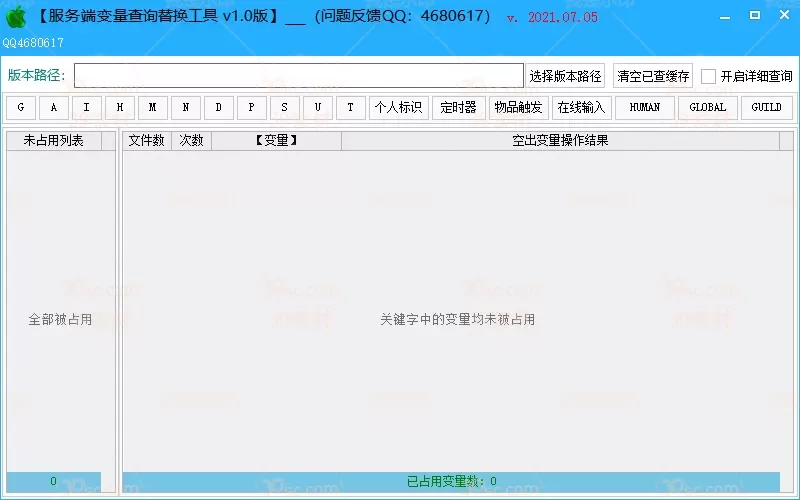Query the S variable button

285,108
